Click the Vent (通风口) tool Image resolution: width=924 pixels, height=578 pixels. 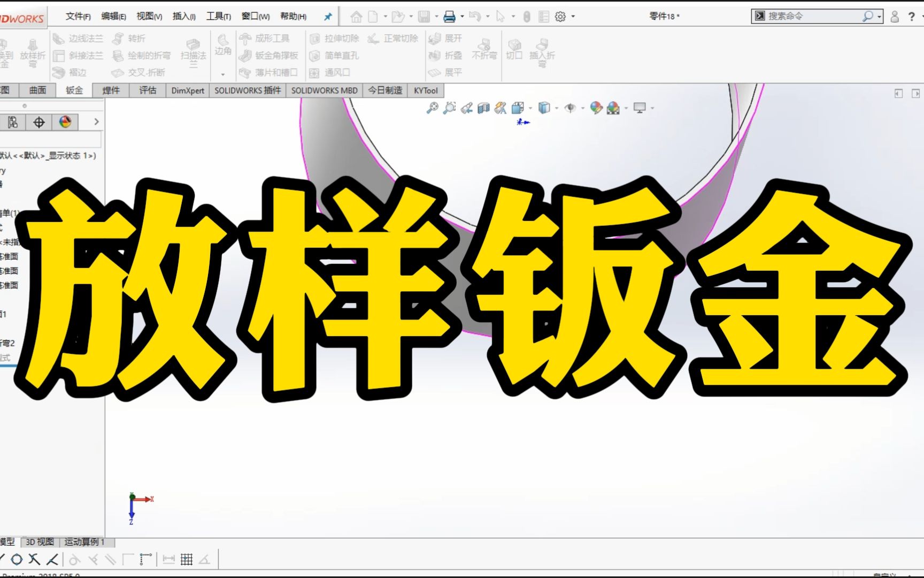tap(330, 72)
